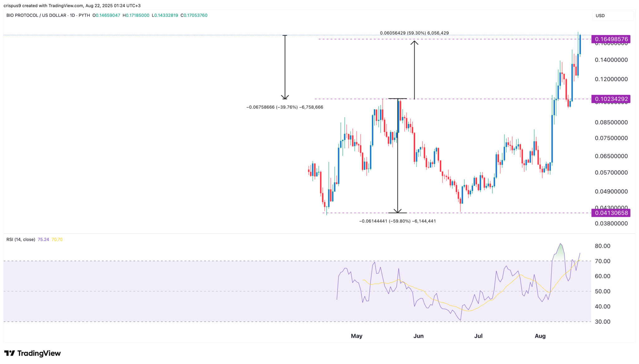Open the time axis by clicking the Aug label

coord(540,336)
